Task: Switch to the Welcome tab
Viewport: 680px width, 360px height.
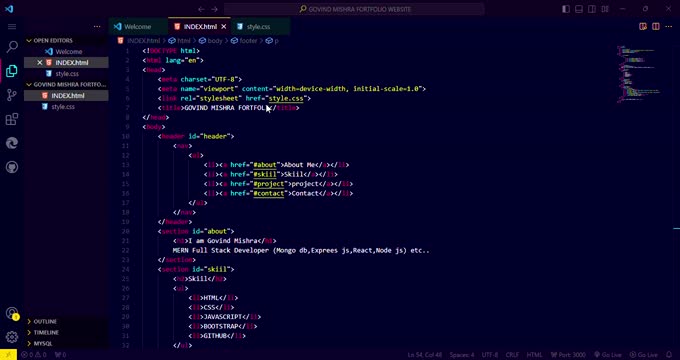Action: coord(138,26)
